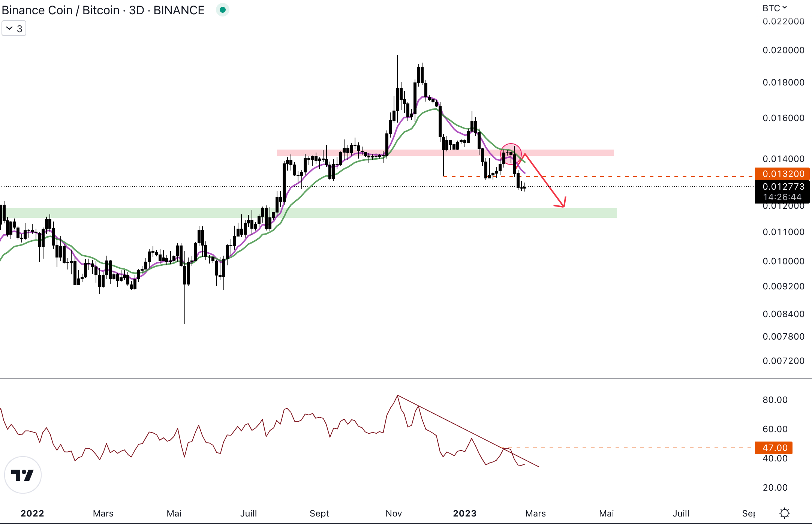812x524 pixels.
Task: Open the BTC currency dropdown
Action: pyautogui.click(x=775, y=8)
